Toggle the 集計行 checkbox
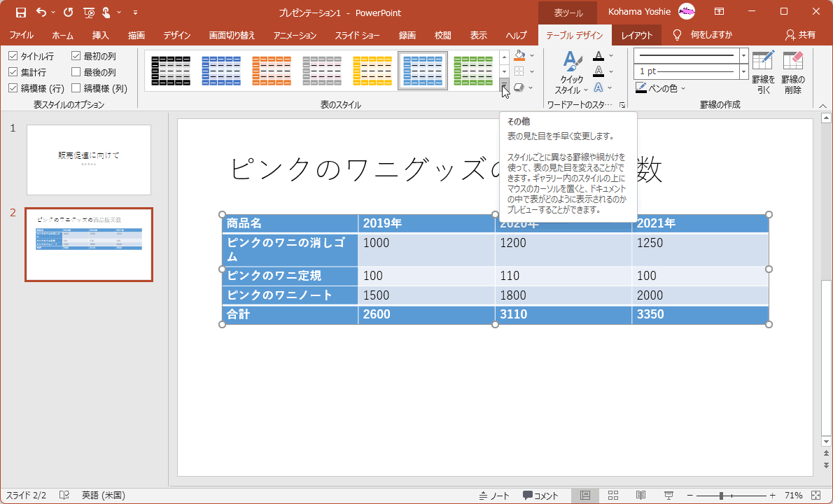Image resolution: width=833 pixels, height=504 pixels. click(x=13, y=71)
